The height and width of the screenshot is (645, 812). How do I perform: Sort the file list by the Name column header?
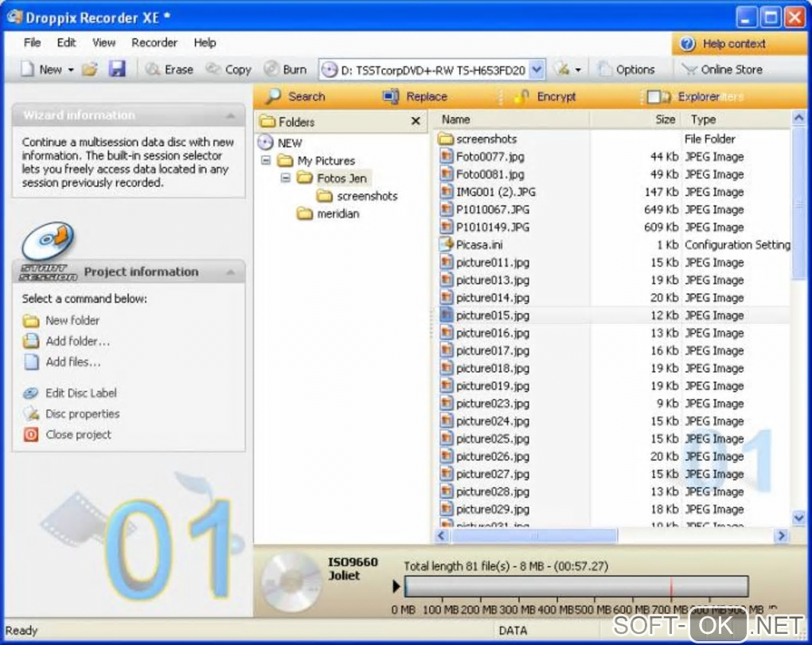(512, 119)
